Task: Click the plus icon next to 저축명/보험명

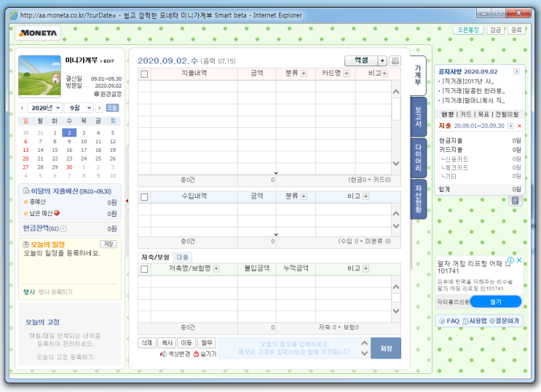Action: tap(216, 268)
